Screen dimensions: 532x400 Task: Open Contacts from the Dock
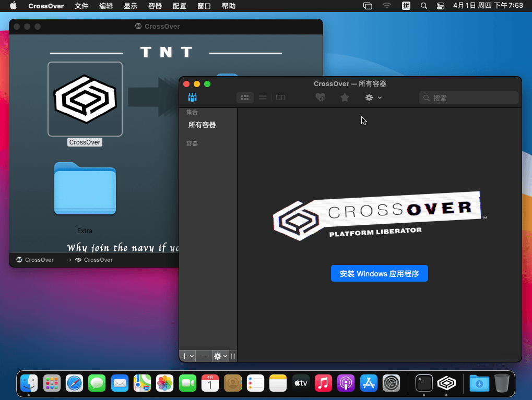[x=233, y=383]
